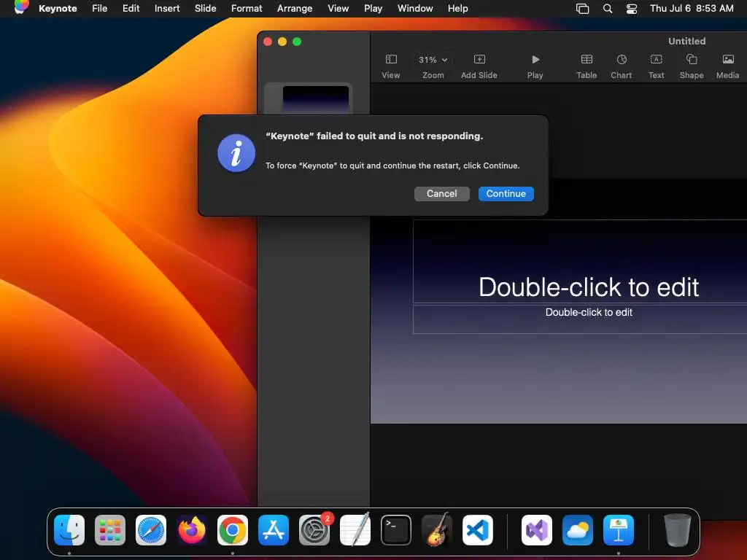Open Visual Studio from the Dock
Image resolution: width=747 pixels, height=560 pixels.
coord(536,530)
